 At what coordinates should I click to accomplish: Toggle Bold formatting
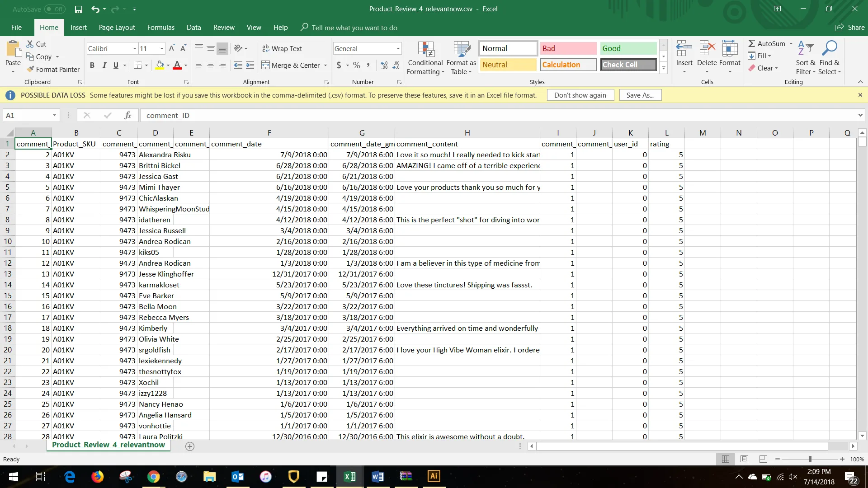92,65
